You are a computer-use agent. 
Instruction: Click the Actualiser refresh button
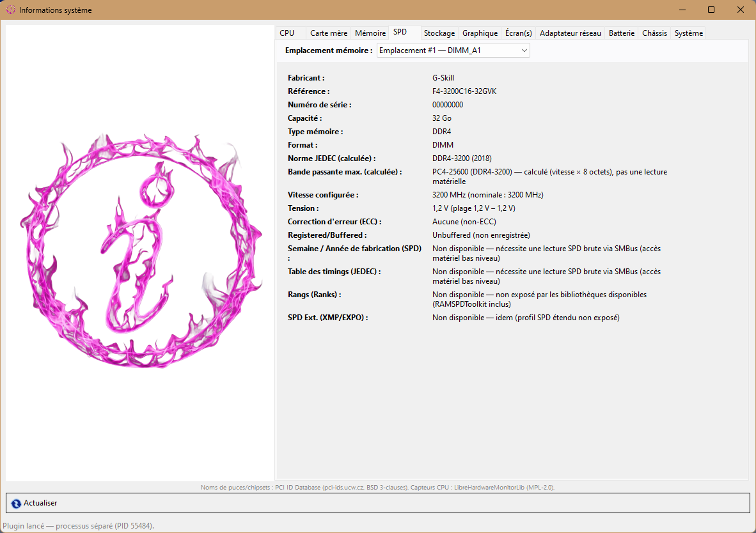tap(378, 502)
